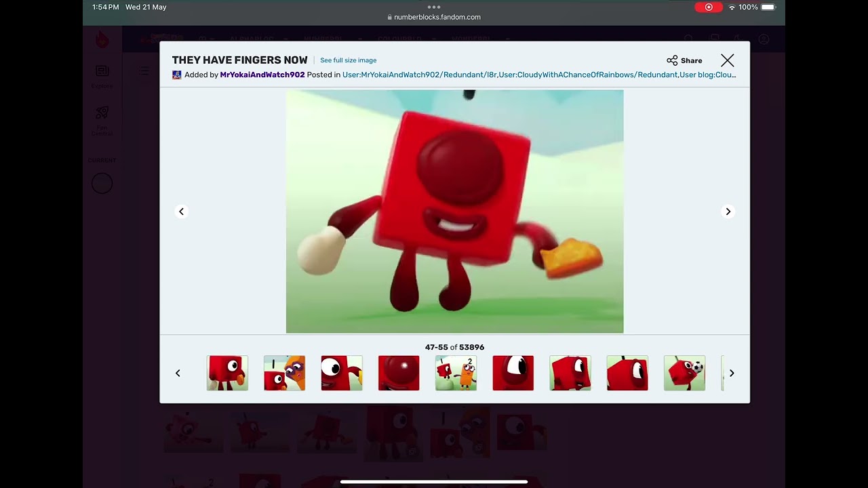
Task: Click the large image of red One block
Action: pyautogui.click(x=454, y=211)
